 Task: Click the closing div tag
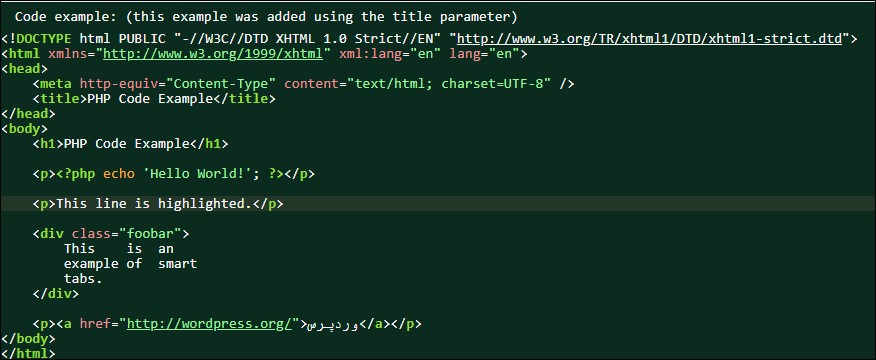tap(56, 293)
